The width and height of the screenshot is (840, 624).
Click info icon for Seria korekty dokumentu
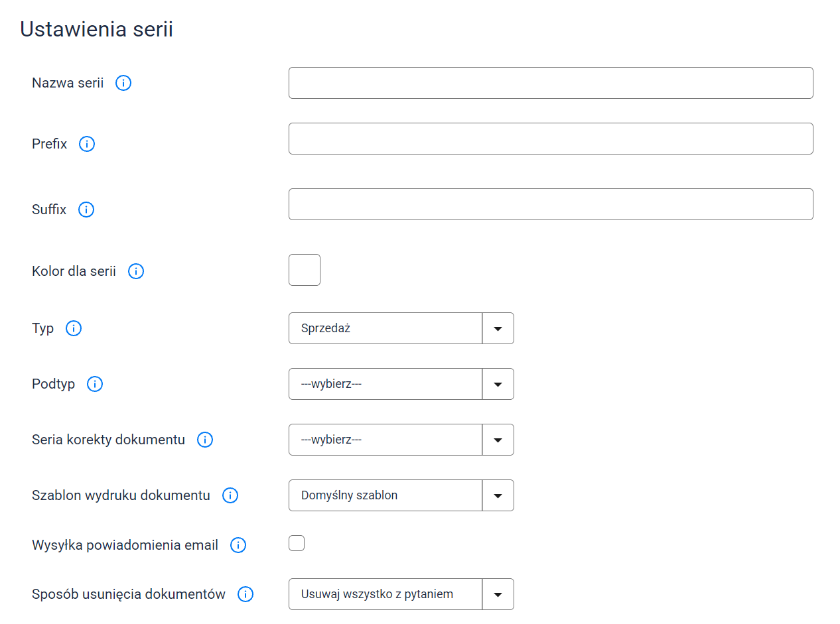point(205,440)
